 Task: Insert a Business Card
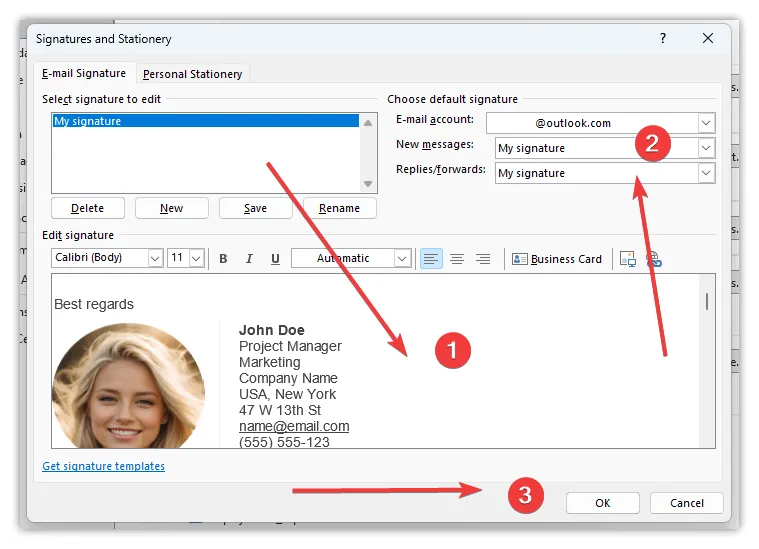point(557,259)
